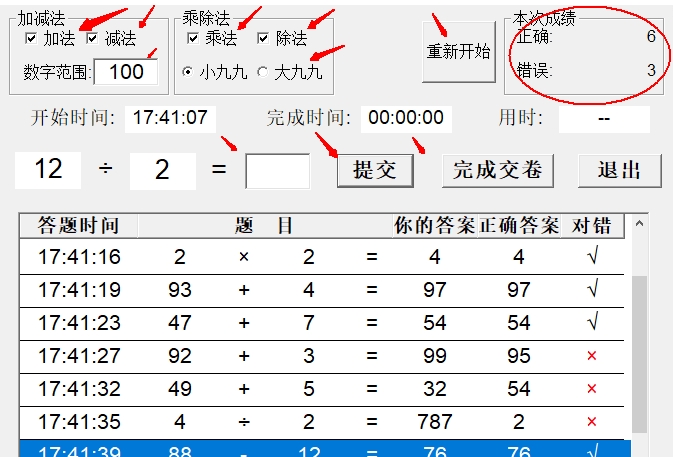Click the 正确 score value 6
Screen dimensions: 673x457
tap(651, 36)
